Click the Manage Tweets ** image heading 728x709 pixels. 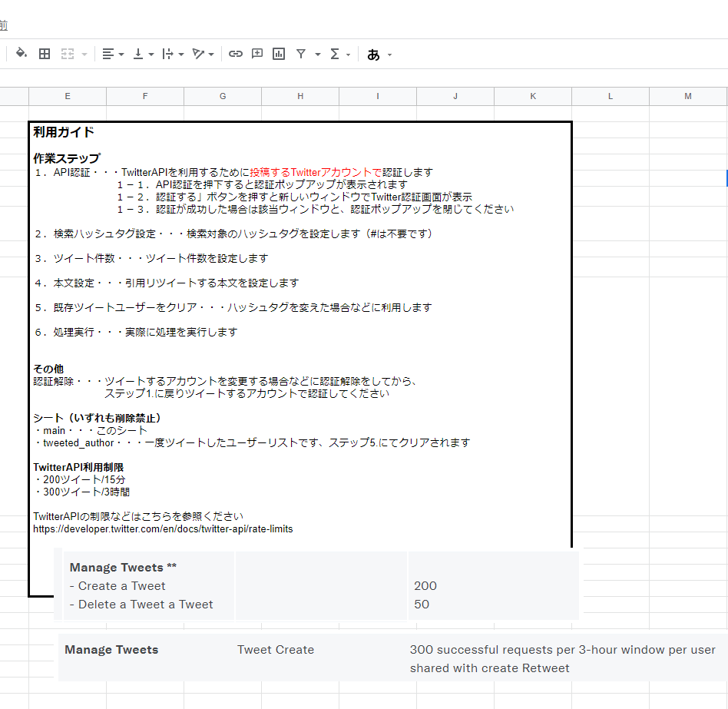123,568
